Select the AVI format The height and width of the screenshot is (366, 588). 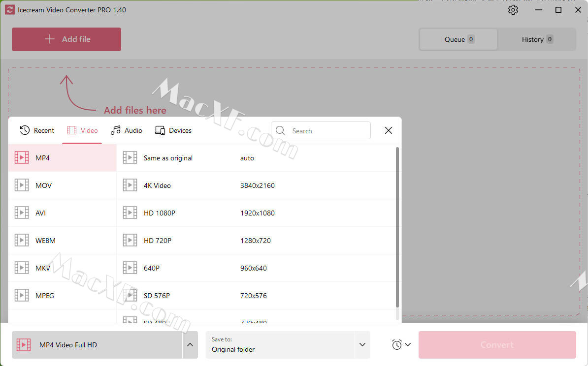(x=62, y=213)
